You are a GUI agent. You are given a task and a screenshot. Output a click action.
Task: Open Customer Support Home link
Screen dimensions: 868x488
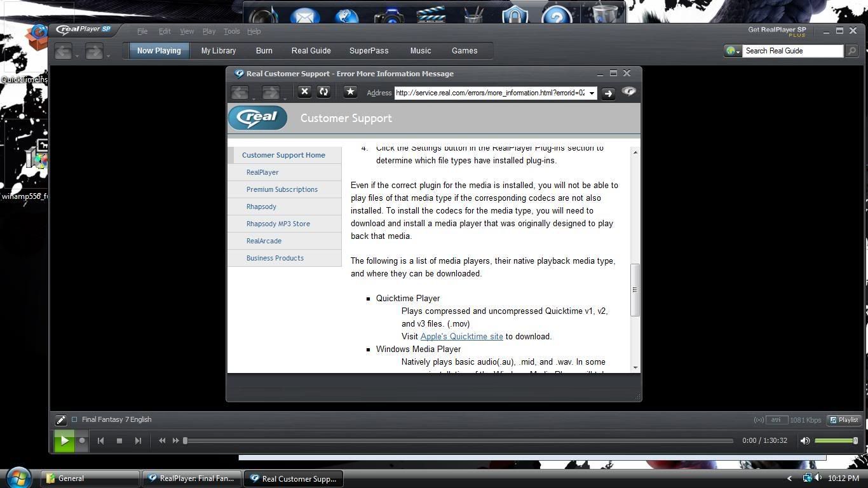(x=283, y=155)
